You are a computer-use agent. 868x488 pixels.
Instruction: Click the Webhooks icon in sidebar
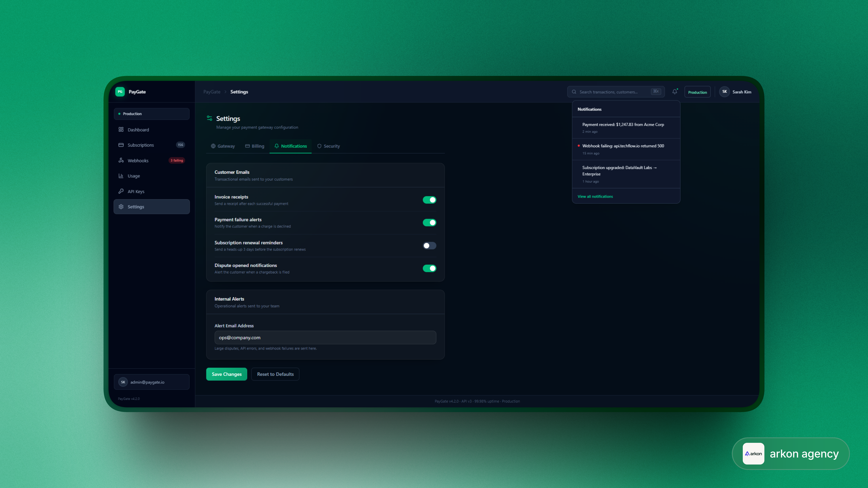[x=121, y=160]
